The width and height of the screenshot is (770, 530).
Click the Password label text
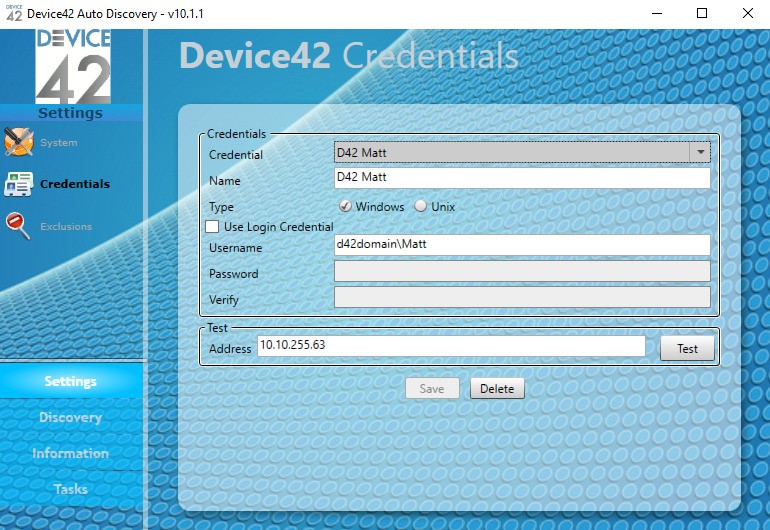[x=233, y=274]
